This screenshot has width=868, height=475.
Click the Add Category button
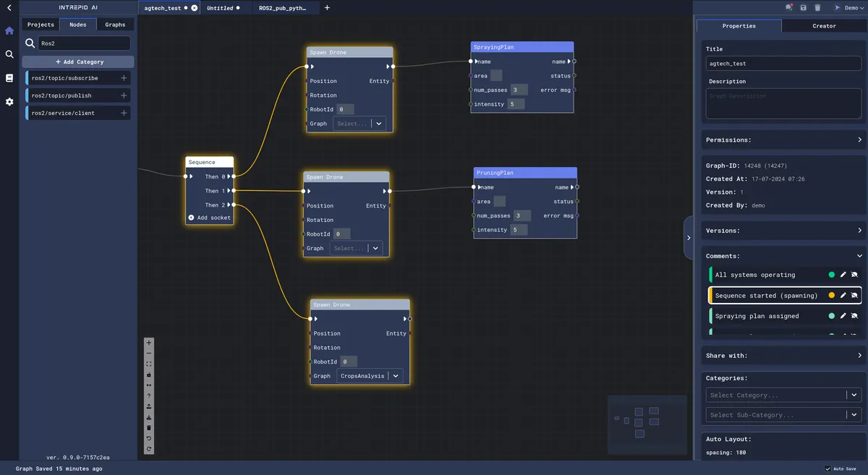[78, 62]
